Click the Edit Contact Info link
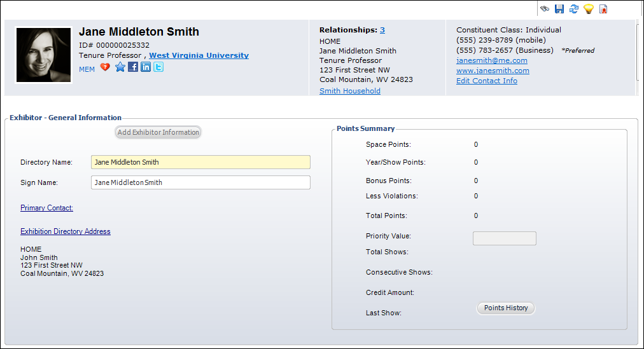The image size is (644, 349). [x=487, y=81]
